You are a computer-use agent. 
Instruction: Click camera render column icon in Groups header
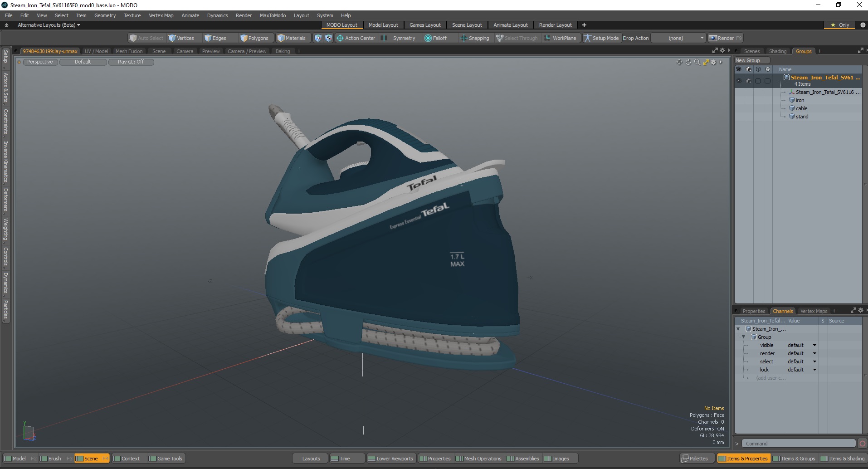click(749, 69)
